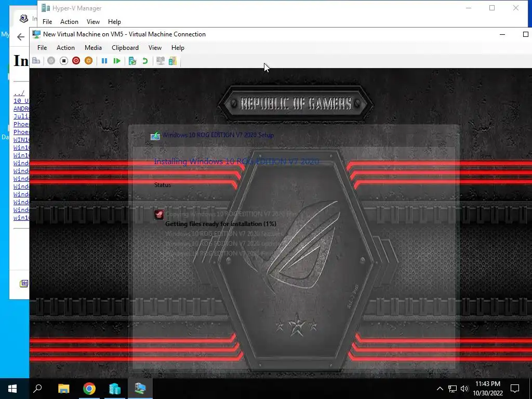The width and height of the screenshot is (532, 399).
Task: Minimize the Virtual Machine Connection window
Action: click(502, 34)
